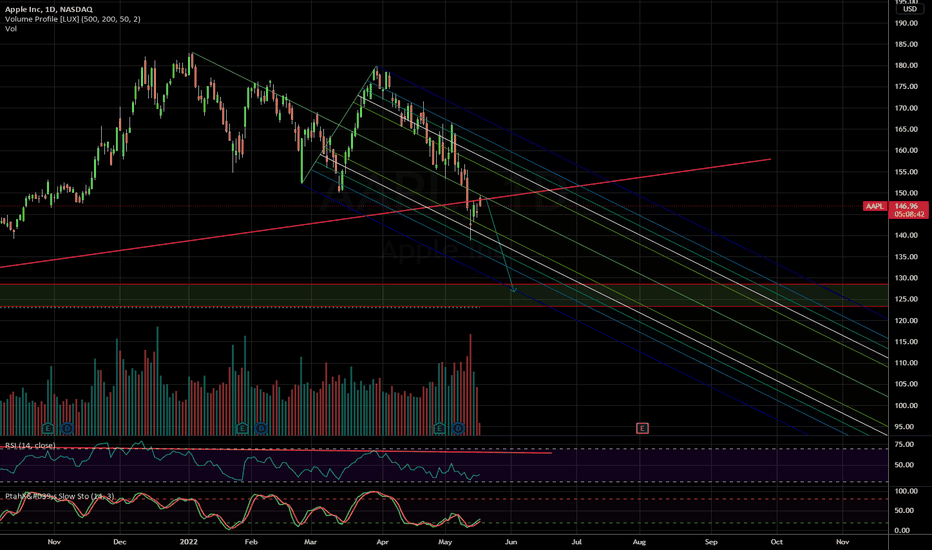932x550 pixels.
Task: Click the 2022 label on time axis
Action: tap(188, 542)
